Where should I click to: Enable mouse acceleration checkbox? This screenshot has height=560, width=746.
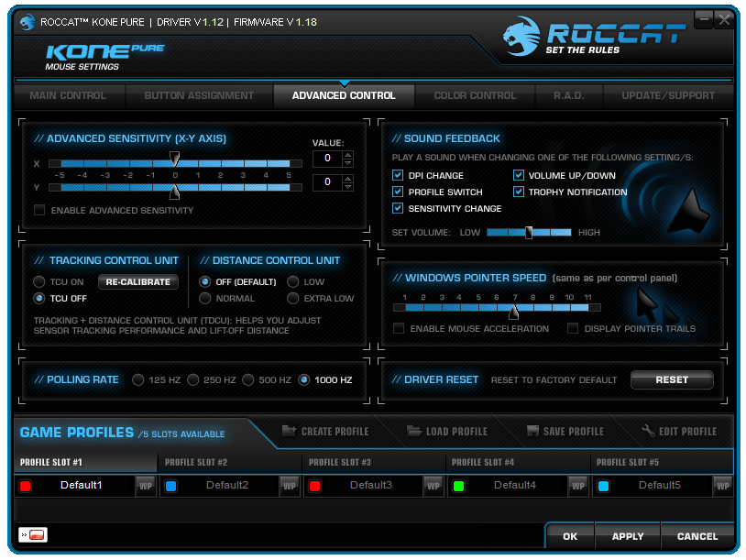pos(398,329)
